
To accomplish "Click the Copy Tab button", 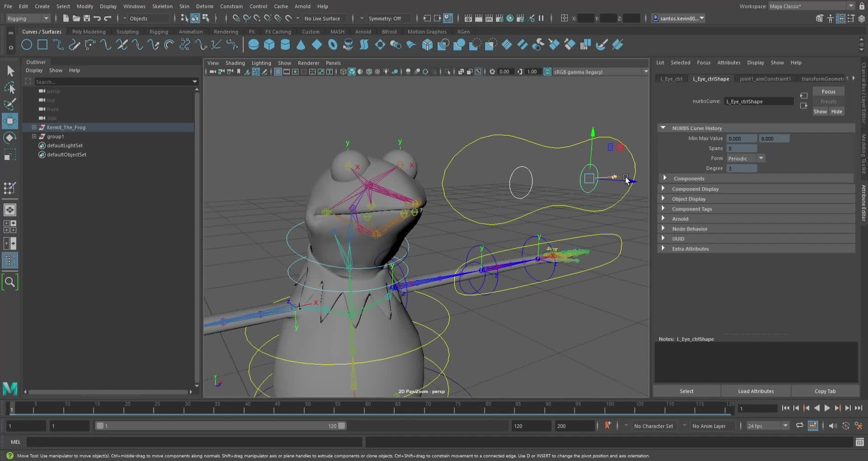I will [825, 391].
